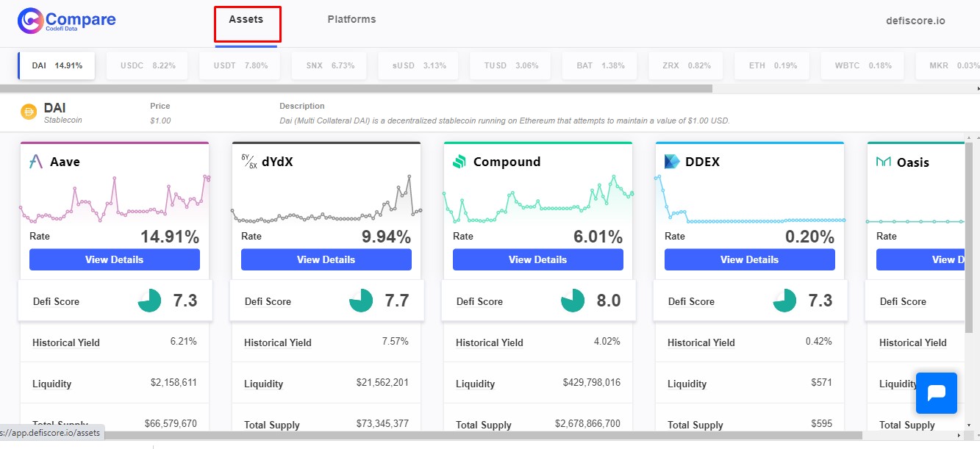Click dYdX liquidity $21,562,201
This screenshot has width=980, height=449.
pyautogui.click(x=382, y=382)
